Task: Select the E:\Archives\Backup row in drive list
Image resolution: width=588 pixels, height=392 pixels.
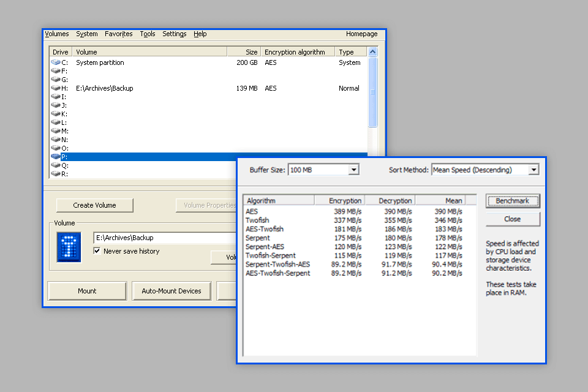Action: click(208, 88)
